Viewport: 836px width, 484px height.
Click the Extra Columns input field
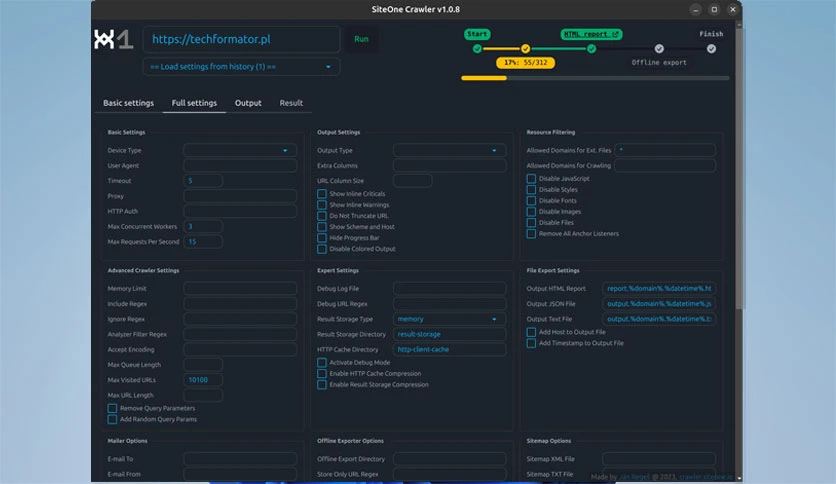(449, 166)
